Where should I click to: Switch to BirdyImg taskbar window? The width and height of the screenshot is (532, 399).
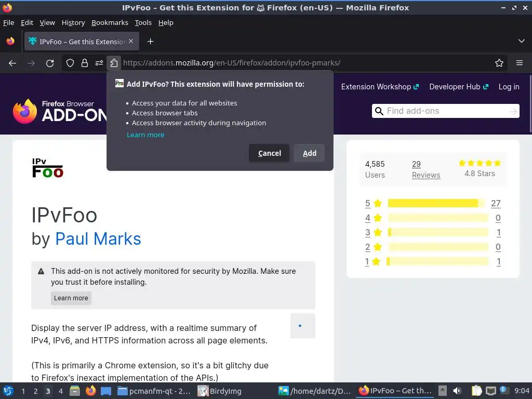[219, 391]
